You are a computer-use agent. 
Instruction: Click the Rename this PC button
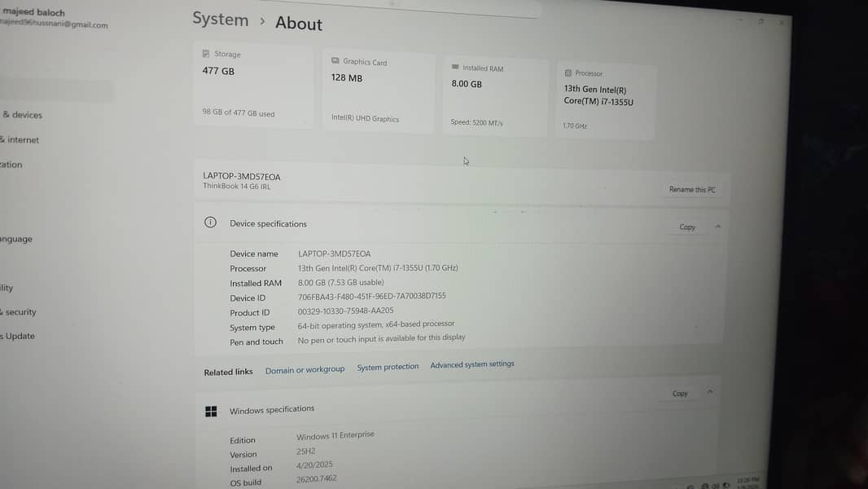tap(692, 189)
